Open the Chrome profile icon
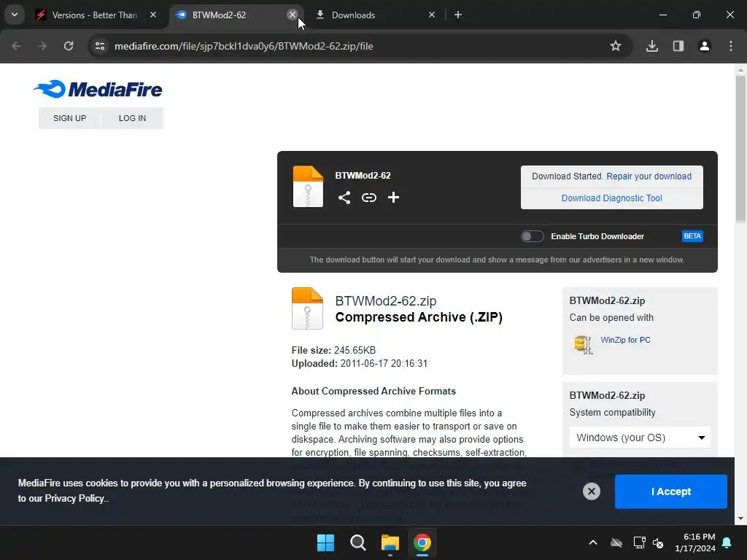The width and height of the screenshot is (747, 560). point(704,46)
